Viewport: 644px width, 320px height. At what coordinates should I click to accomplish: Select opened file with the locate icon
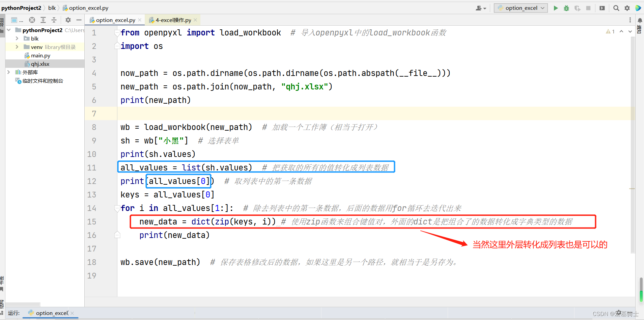32,20
